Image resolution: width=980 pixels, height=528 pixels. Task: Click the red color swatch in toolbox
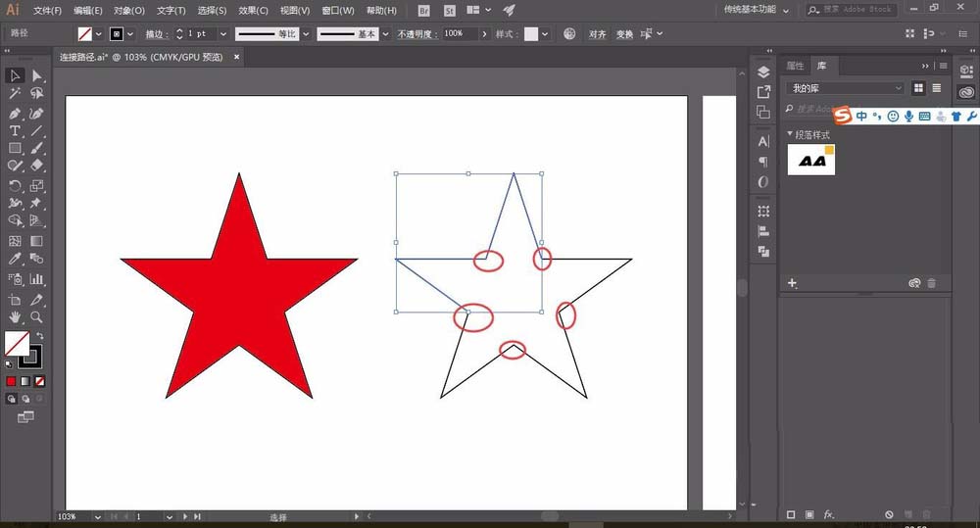tap(12, 381)
